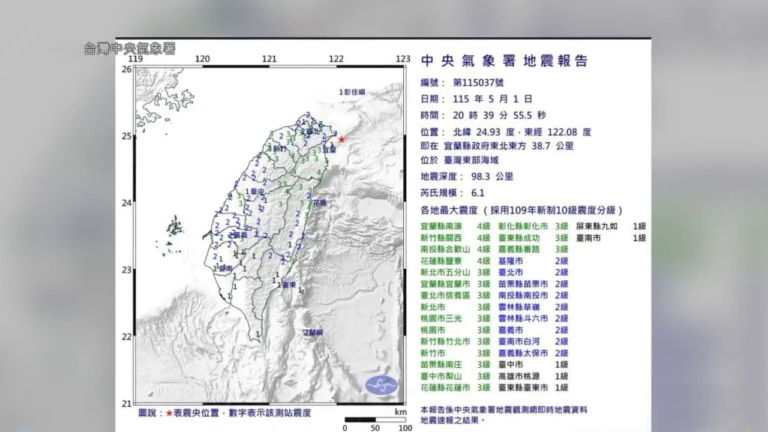
Task: Click the red star in the map legend
Action: 169,413
